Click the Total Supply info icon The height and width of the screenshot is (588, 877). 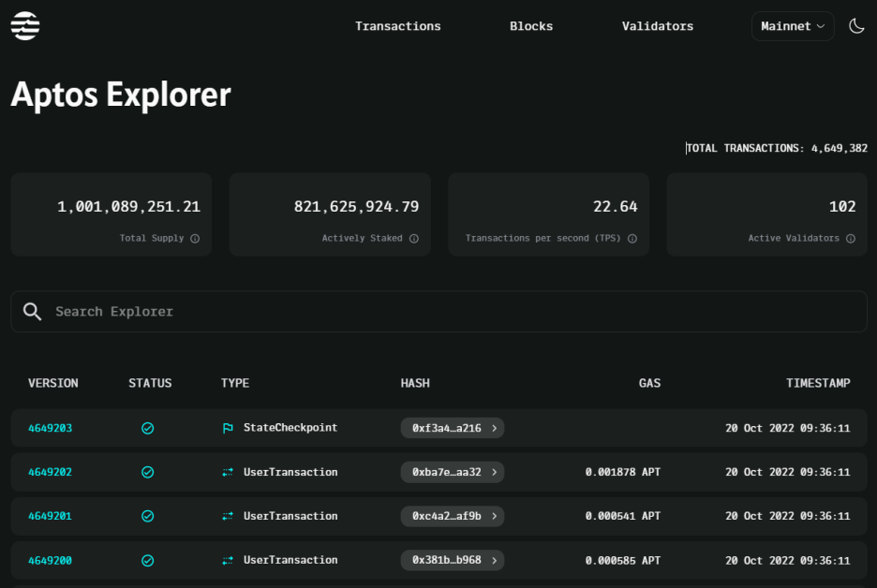pyautogui.click(x=195, y=239)
